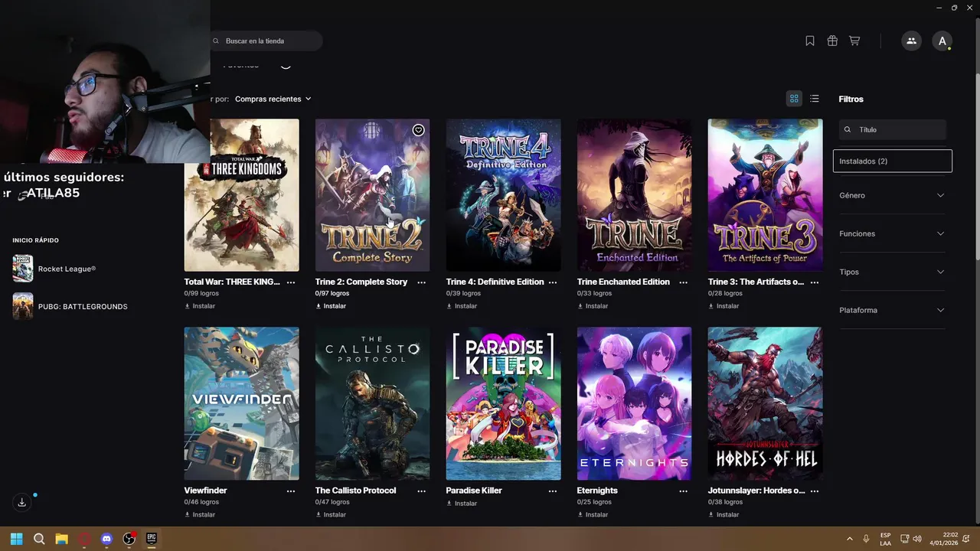The image size is (980, 551).
Task: Toggle favorite heart on Trine 2 cover
Action: pos(418,130)
